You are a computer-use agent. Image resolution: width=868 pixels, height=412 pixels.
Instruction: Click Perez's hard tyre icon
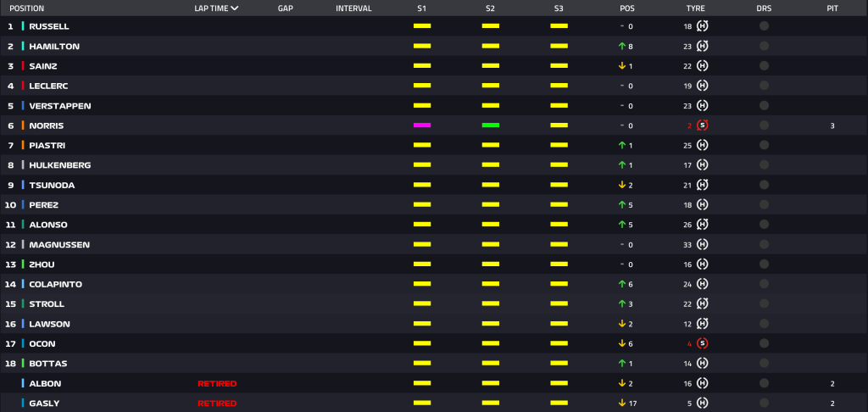(703, 204)
